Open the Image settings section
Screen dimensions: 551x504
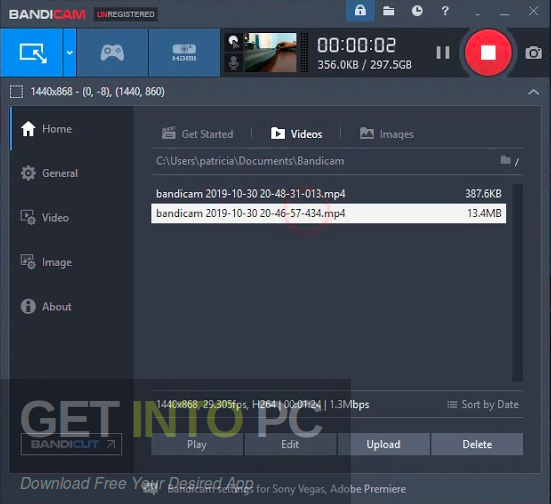72,262
